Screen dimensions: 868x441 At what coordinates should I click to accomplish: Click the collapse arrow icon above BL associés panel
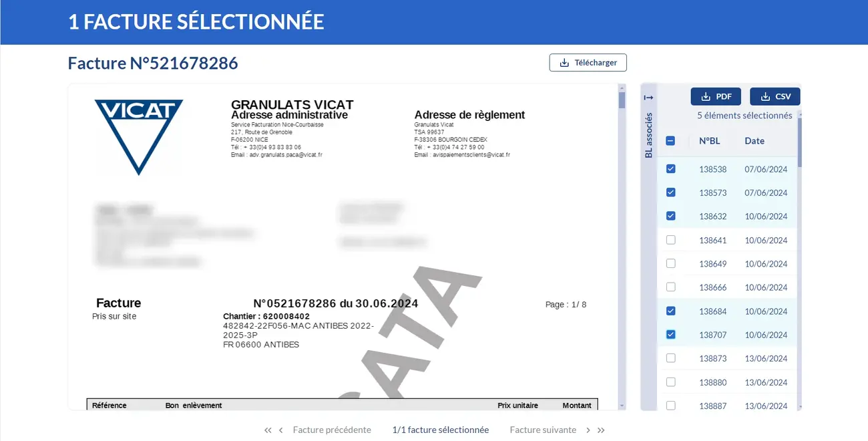tap(648, 96)
